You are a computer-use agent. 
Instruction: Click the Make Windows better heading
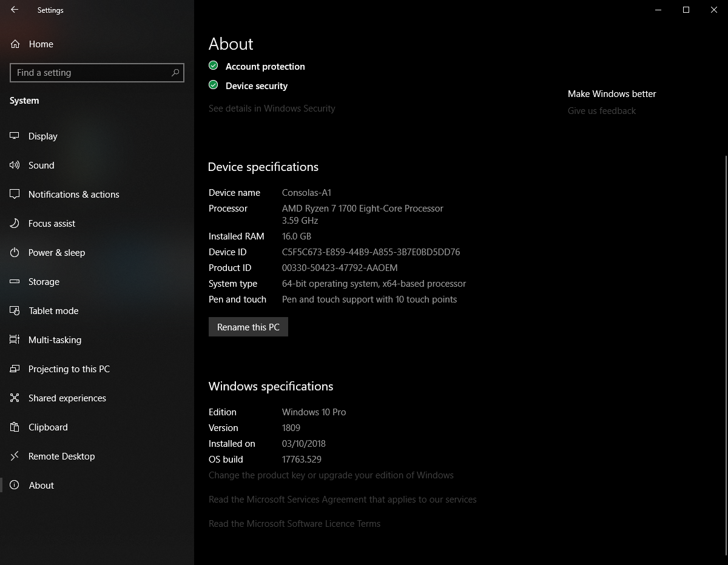[x=612, y=94]
